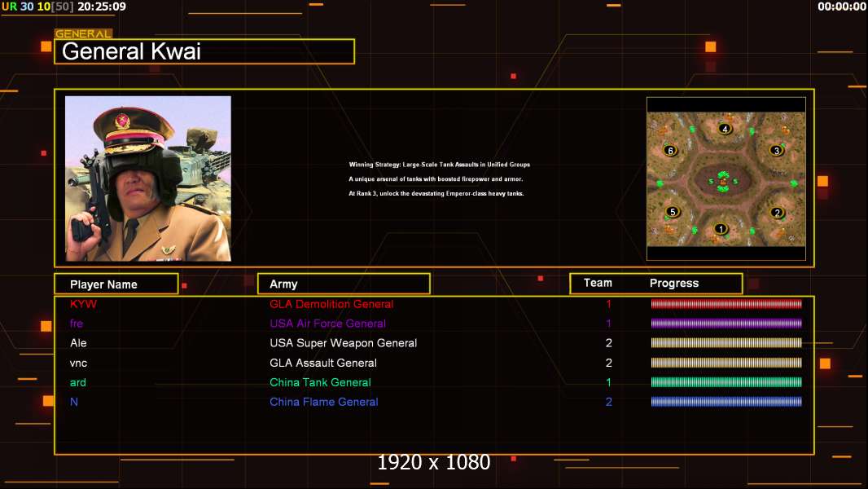Viewport: 868px width, 489px height.
Task: Click the Team column header
Action: click(598, 283)
